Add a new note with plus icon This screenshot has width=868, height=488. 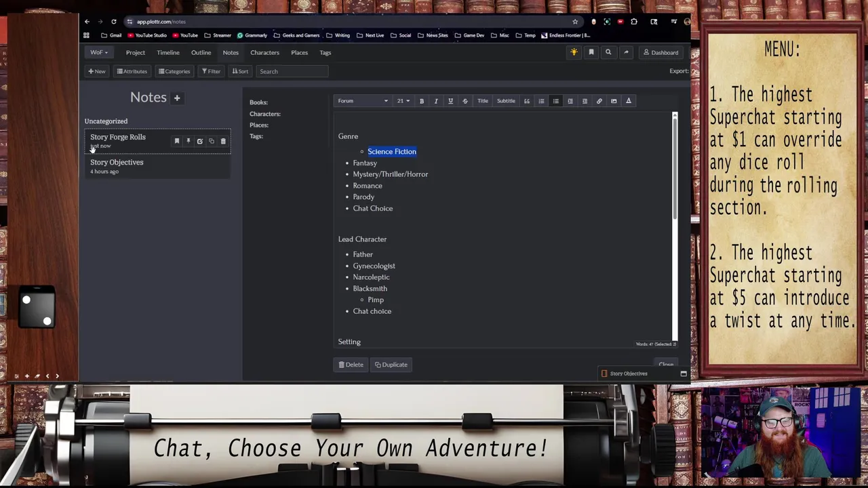click(x=177, y=98)
